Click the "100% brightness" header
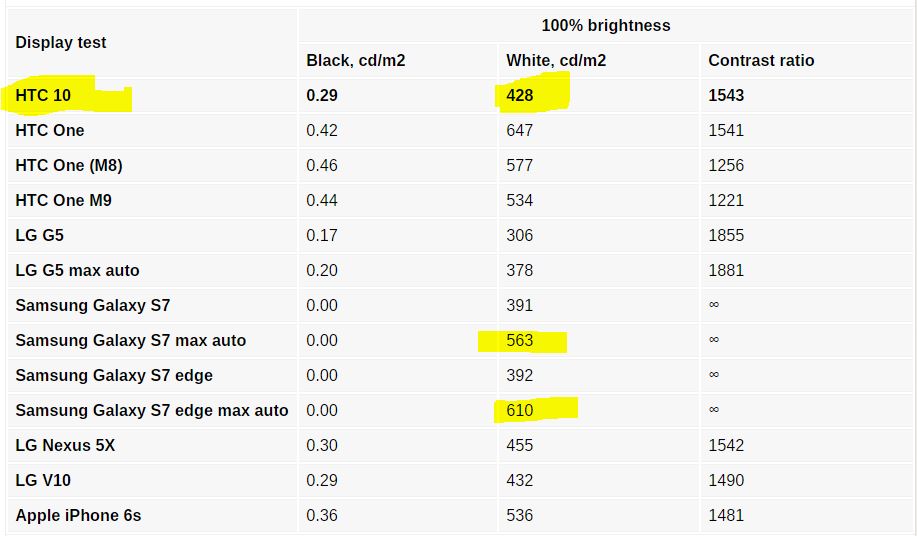Screen dimensions: 917x536 [x=606, y=25]
